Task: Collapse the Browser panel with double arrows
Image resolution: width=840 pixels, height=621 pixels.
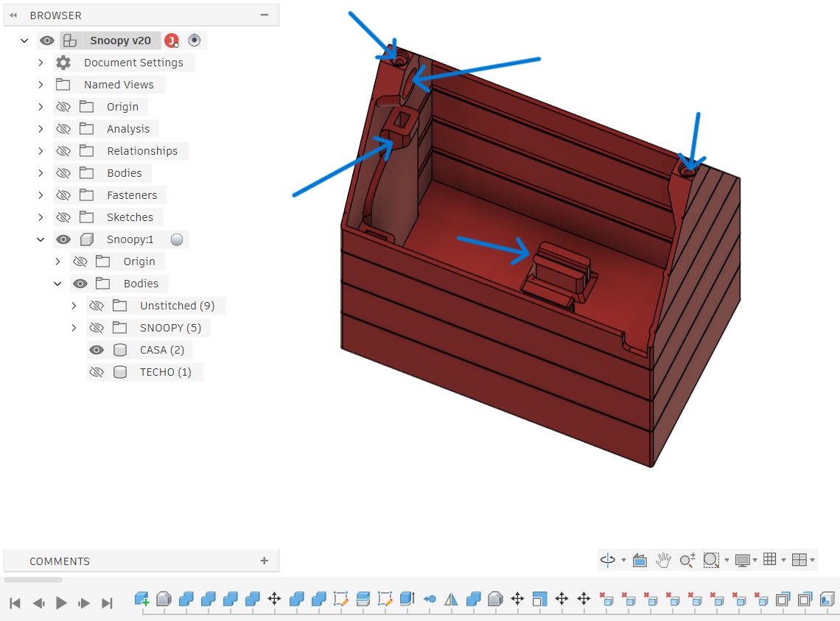Action: point(13,15)
